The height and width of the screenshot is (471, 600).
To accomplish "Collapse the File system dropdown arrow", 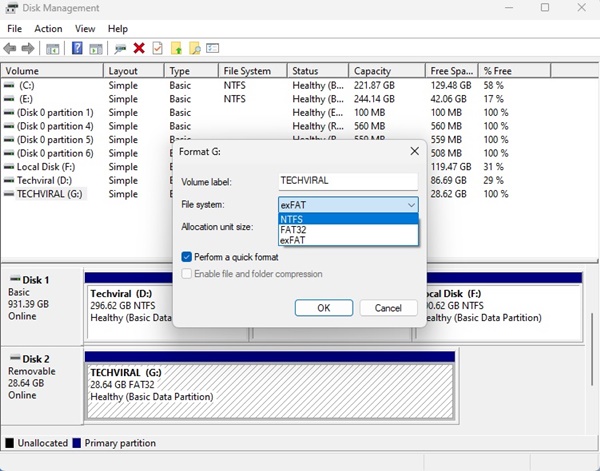I will pyautogui.click(x=410, y=205).
